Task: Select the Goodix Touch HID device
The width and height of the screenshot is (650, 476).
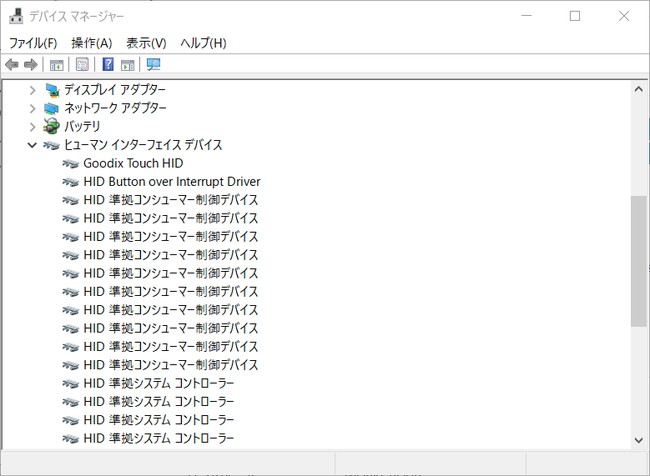Action: coord(133,163)
